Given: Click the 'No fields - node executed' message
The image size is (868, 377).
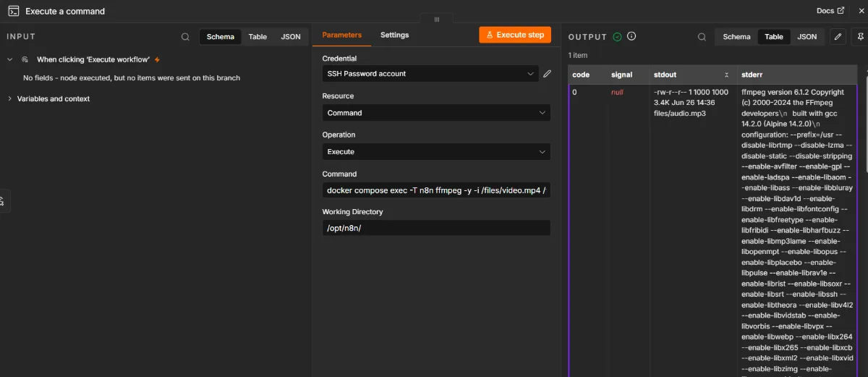Looking at the screenshot, I should (x=132, y=77).
